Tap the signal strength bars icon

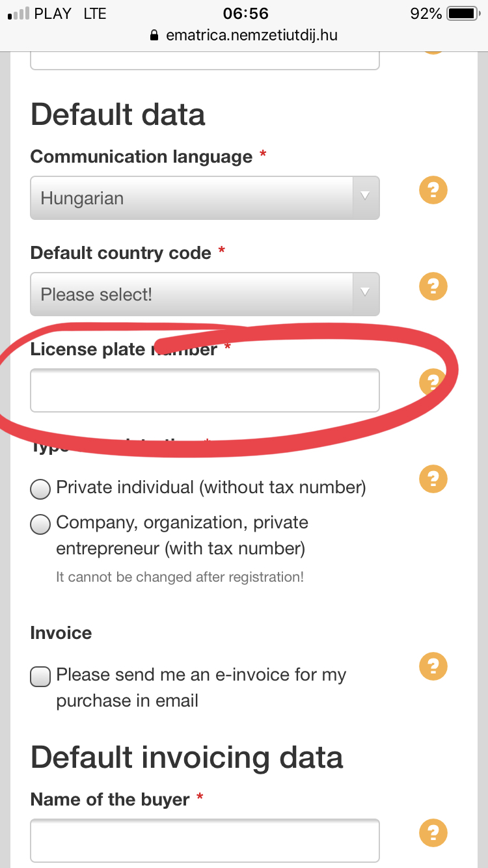click(x=18, y=14)
